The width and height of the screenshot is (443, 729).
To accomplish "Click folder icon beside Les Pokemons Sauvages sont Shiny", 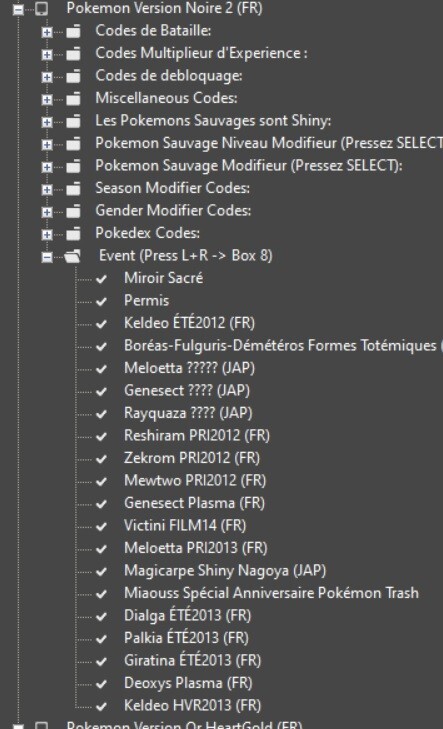I will click(x=73, y=121).
